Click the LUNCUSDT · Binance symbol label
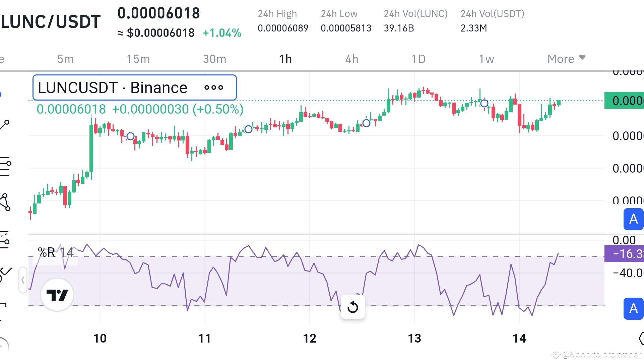Viewport: 644px width, 362px height. tap(112, 87)
